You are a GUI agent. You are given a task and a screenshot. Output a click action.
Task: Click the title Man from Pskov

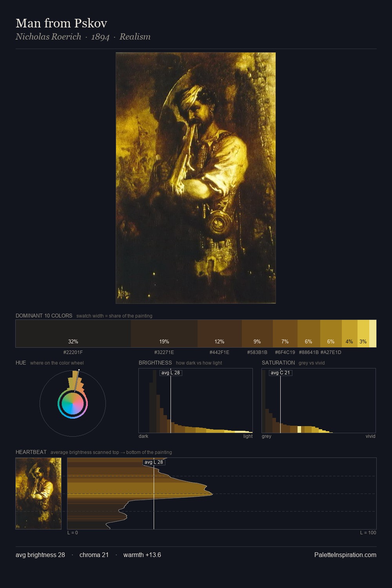62,23
